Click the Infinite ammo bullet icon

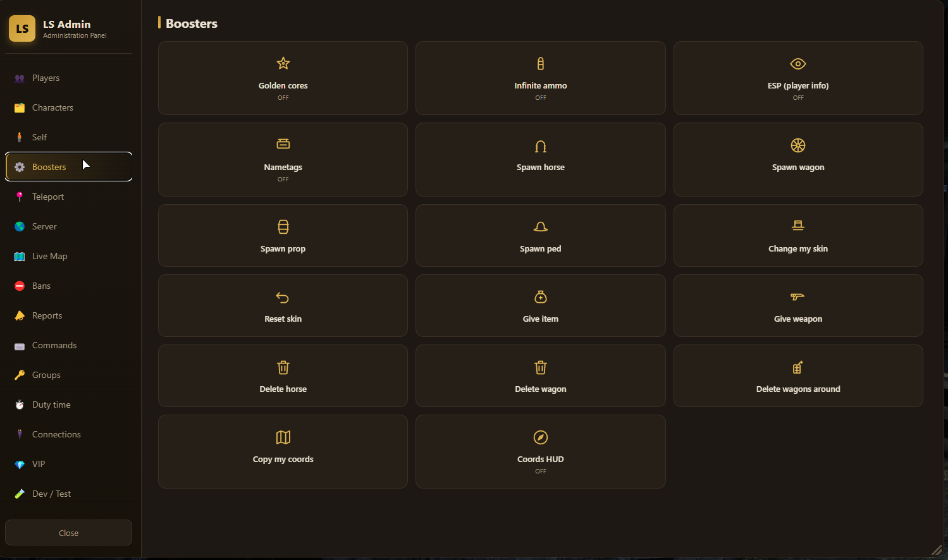click(541, 63)
